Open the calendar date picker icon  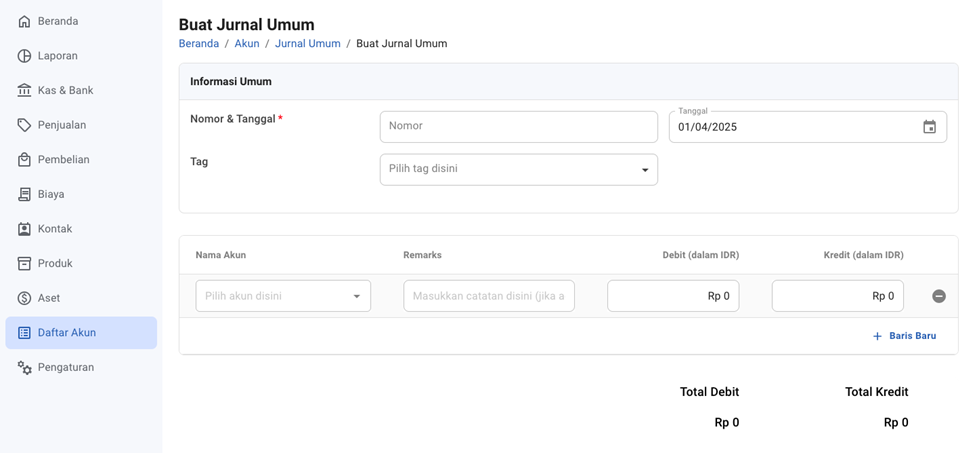[929, 127]
